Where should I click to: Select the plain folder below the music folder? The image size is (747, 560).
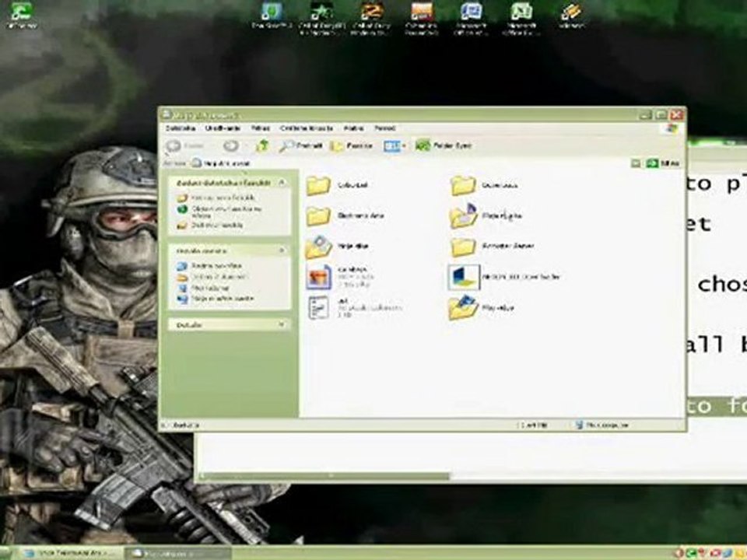492,247
